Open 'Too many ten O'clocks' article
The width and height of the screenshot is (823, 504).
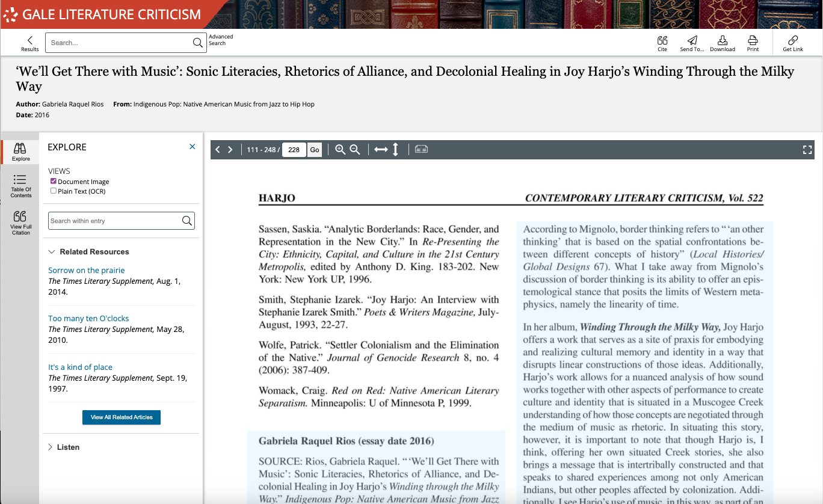(88, 318)
